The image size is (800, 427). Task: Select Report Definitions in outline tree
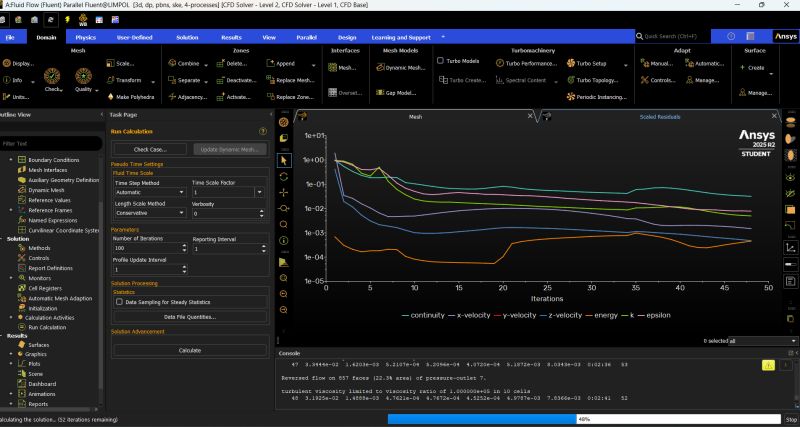coord(51,268)
